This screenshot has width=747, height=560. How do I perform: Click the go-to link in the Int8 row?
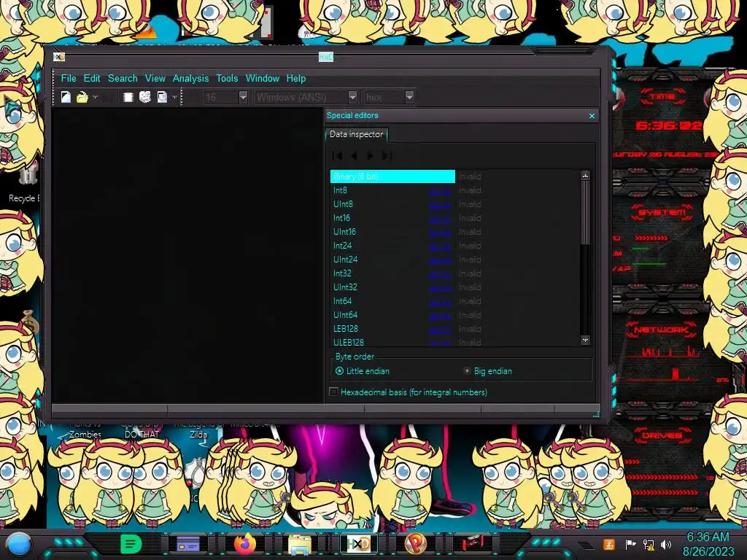(440, 191)
